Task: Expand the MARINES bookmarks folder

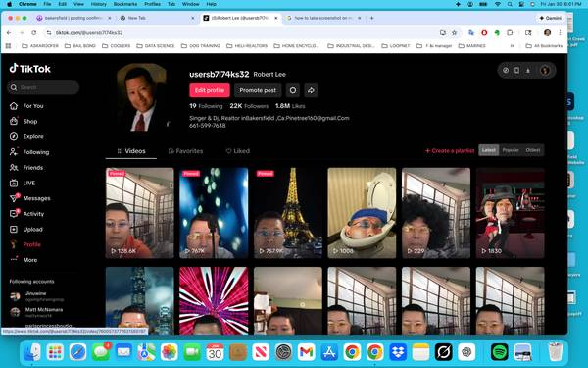Action: 471,46
